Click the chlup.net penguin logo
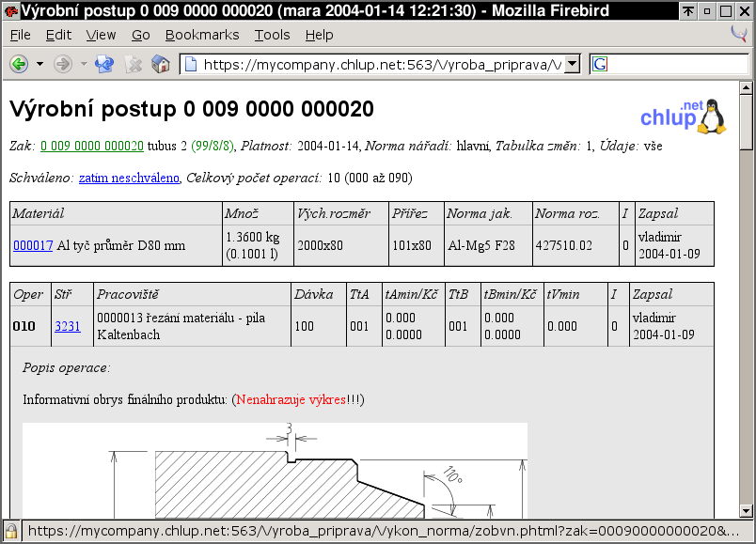 pos(684,117)
